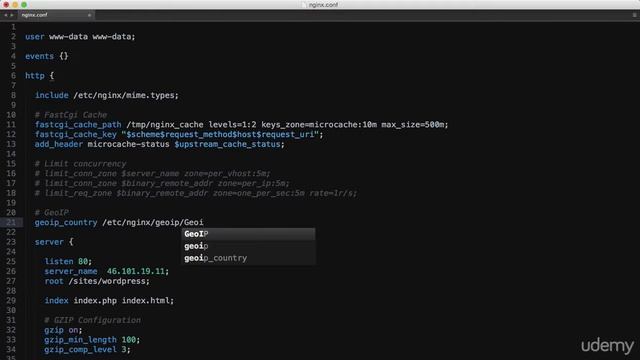Click the macOS minimize window button

15,4
